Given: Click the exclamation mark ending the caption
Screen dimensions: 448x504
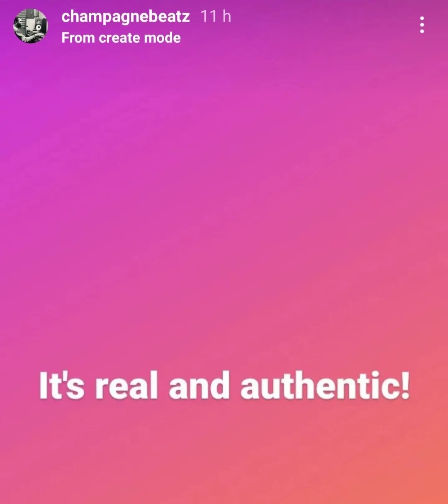Looking at the screenshot, I should 406,385.
